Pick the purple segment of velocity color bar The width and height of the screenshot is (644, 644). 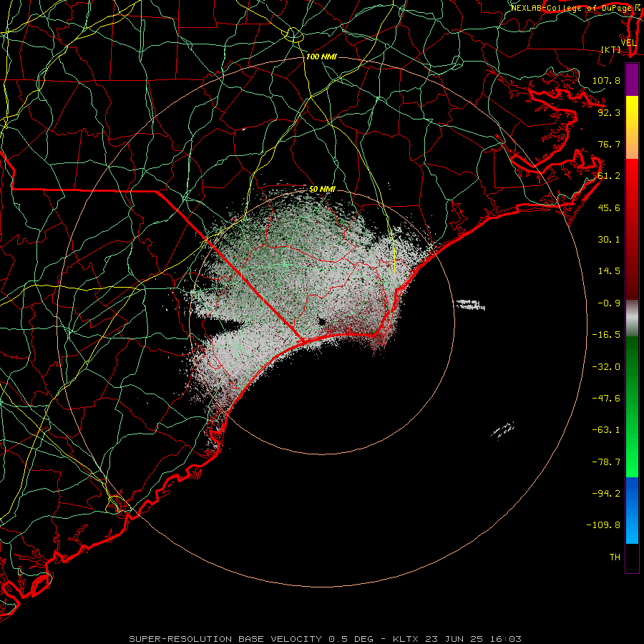632,79
